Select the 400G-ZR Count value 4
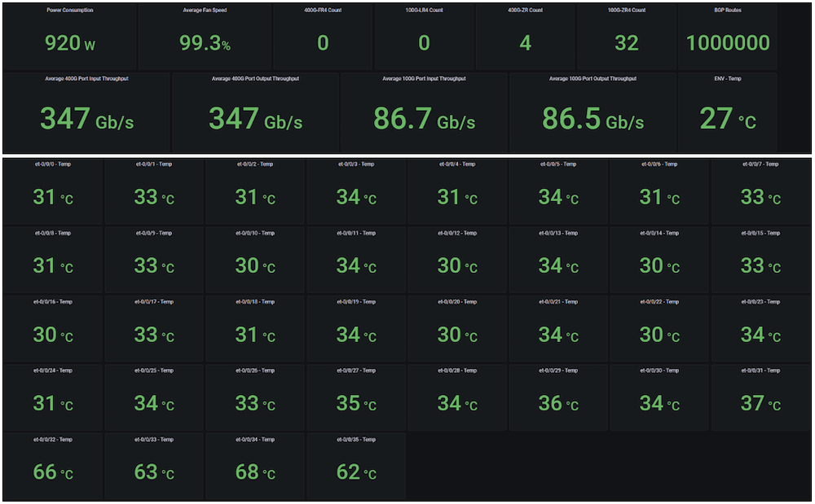 (x=526, y=43)
